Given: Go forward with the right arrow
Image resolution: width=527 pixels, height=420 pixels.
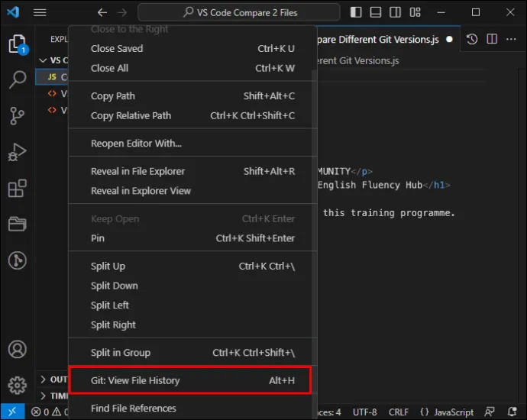Looking at the screenshot, I should tap(122, 13).
